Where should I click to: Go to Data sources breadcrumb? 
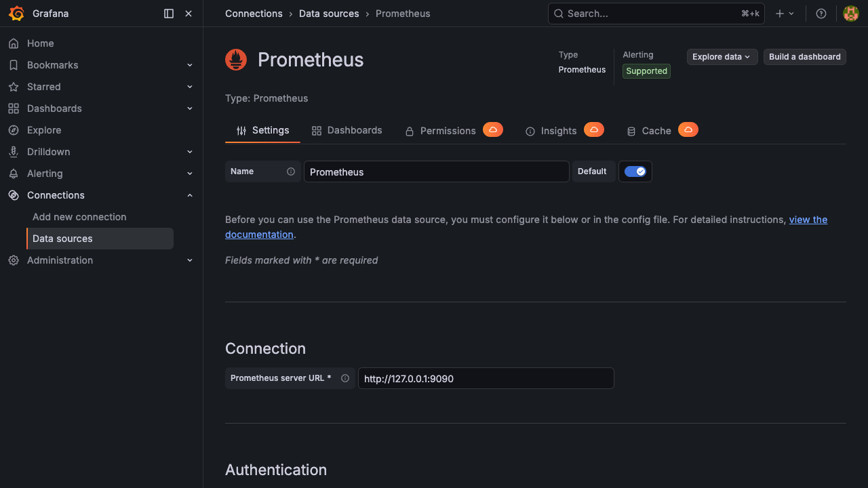tap(329, 14)
